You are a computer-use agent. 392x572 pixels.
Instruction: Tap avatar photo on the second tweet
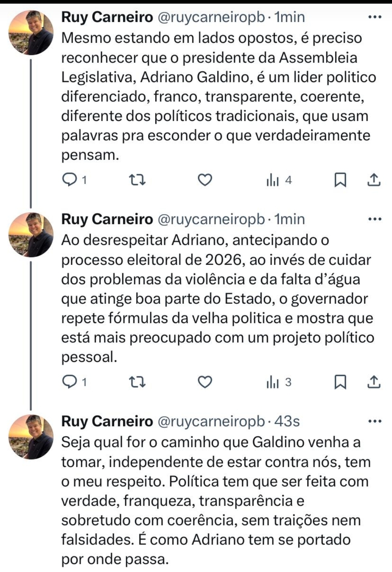point(31,235)
